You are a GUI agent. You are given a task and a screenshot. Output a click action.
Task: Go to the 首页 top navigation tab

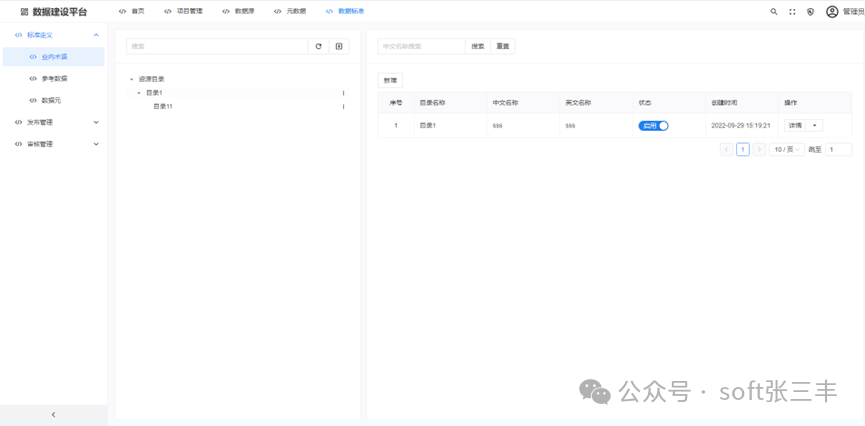[x=132, y=11]
